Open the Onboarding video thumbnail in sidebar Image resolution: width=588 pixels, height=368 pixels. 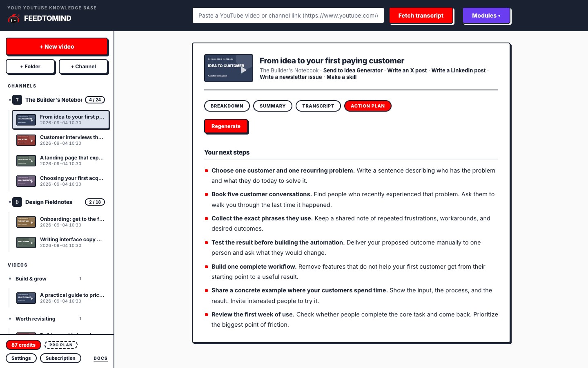click(26, 222)
